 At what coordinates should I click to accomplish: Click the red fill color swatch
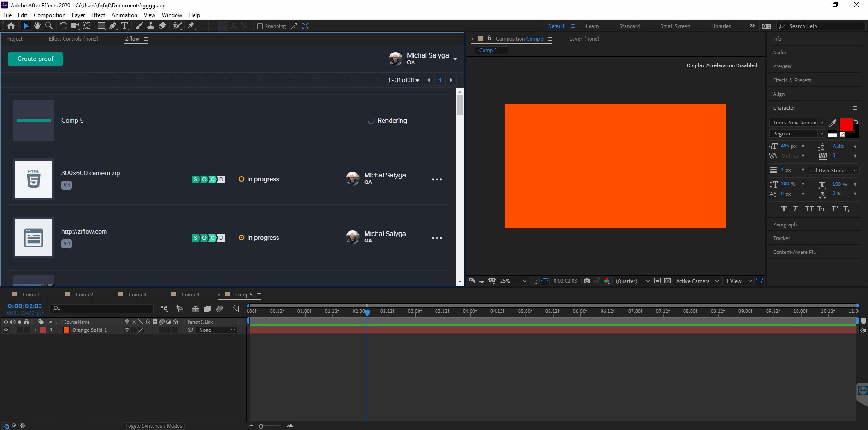pyautogui.click(x=846, y=124)
